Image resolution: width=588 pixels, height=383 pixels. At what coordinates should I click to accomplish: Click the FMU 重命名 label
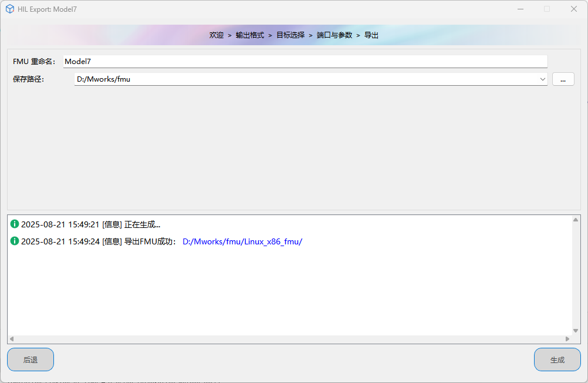34,62
